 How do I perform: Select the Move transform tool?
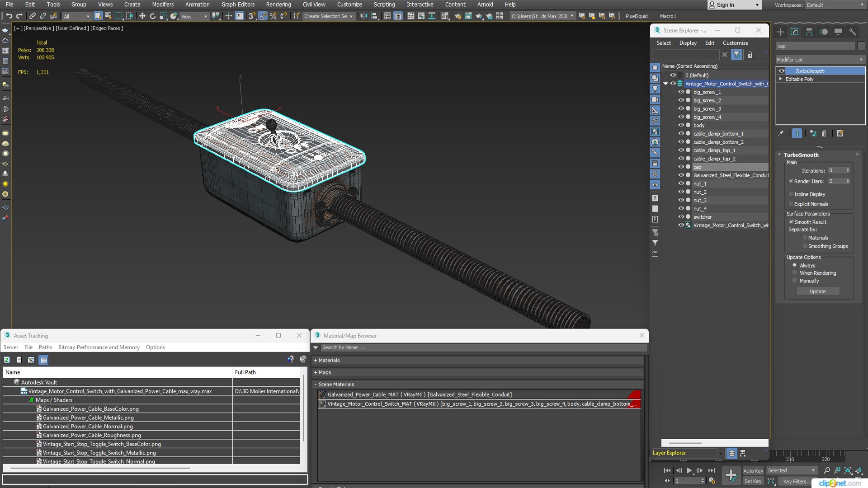(x=142, y=16)
